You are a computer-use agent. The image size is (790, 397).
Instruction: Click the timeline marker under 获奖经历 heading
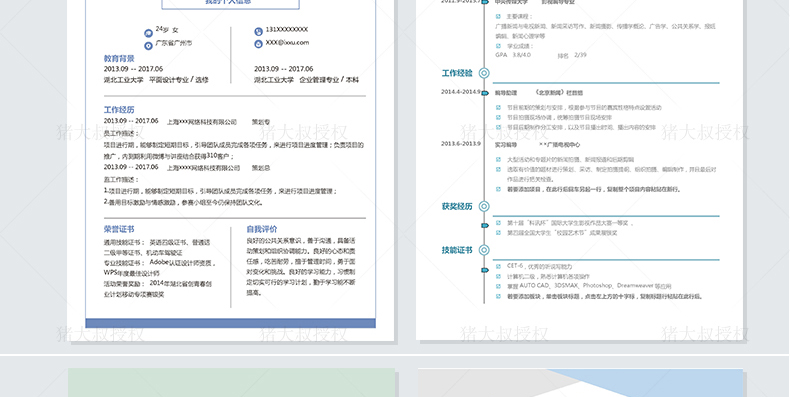[x=485, y=225]
